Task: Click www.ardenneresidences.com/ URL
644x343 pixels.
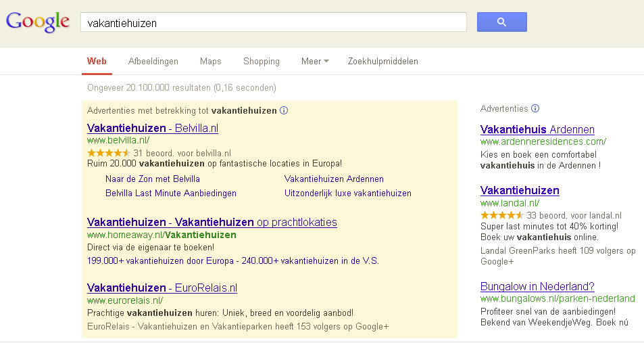Action: coord(543,141)
